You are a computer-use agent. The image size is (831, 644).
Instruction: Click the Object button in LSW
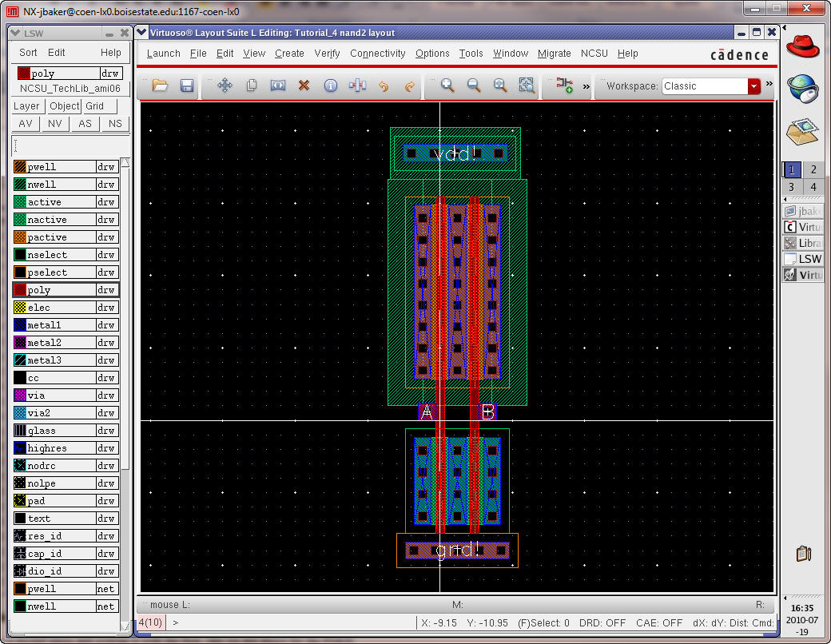point(64,106)
